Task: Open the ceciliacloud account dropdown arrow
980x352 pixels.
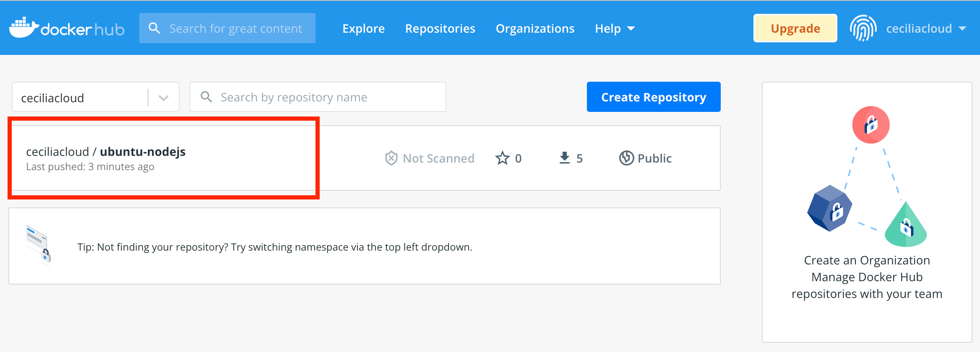Action: click(x=962, y=28)
